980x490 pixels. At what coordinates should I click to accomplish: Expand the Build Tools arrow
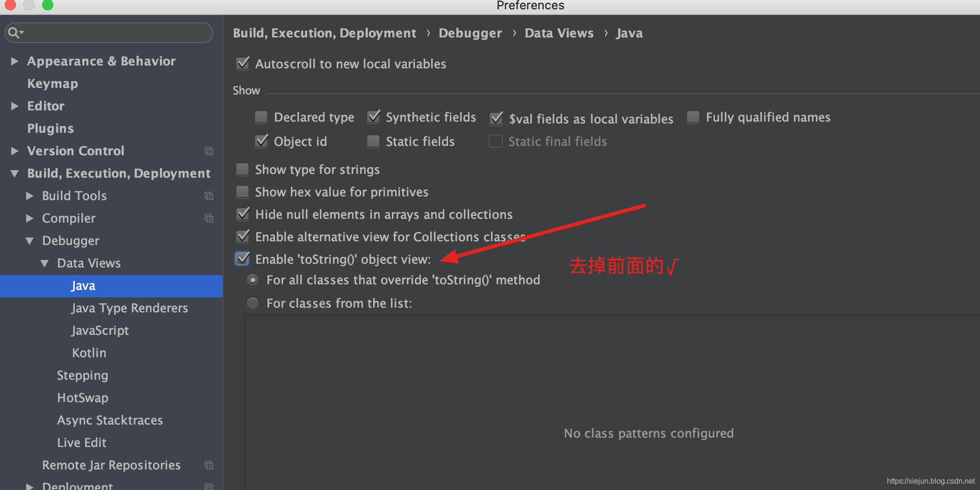[x=29, y=196]
